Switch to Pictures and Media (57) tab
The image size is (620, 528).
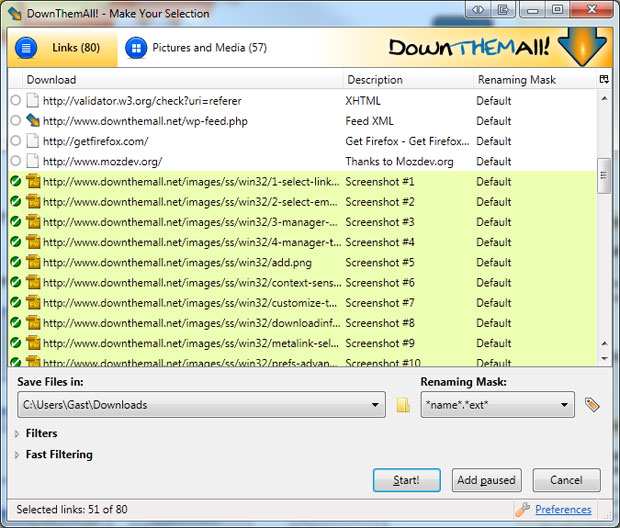(x=196, y=48)
